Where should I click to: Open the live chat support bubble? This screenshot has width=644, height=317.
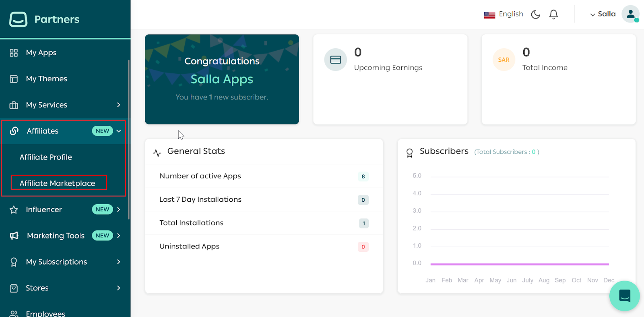coord(624,296)
